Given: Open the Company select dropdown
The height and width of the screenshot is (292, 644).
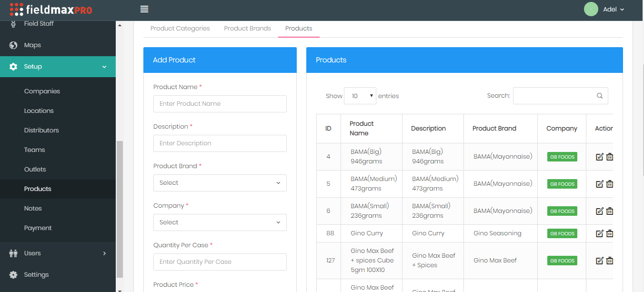Looking at the screenshot, I should pos(220,222).
